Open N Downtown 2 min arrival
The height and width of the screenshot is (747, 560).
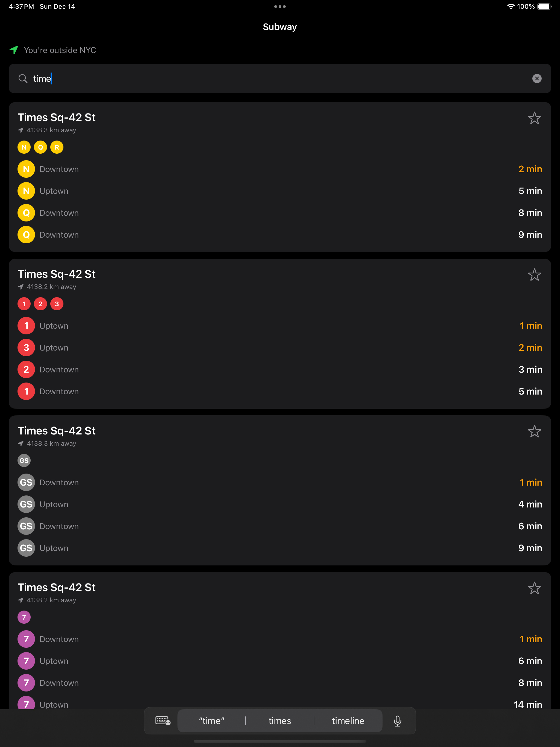point(280,169)
